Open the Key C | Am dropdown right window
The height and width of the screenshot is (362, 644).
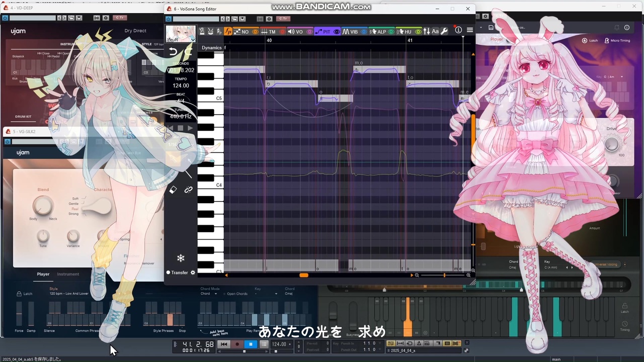coord(613,77)
